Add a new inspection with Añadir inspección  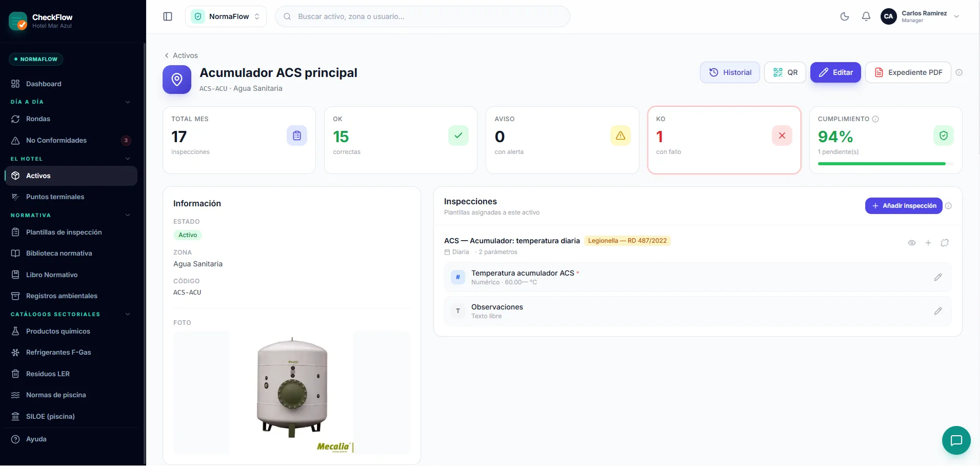[x=904, y=206]
